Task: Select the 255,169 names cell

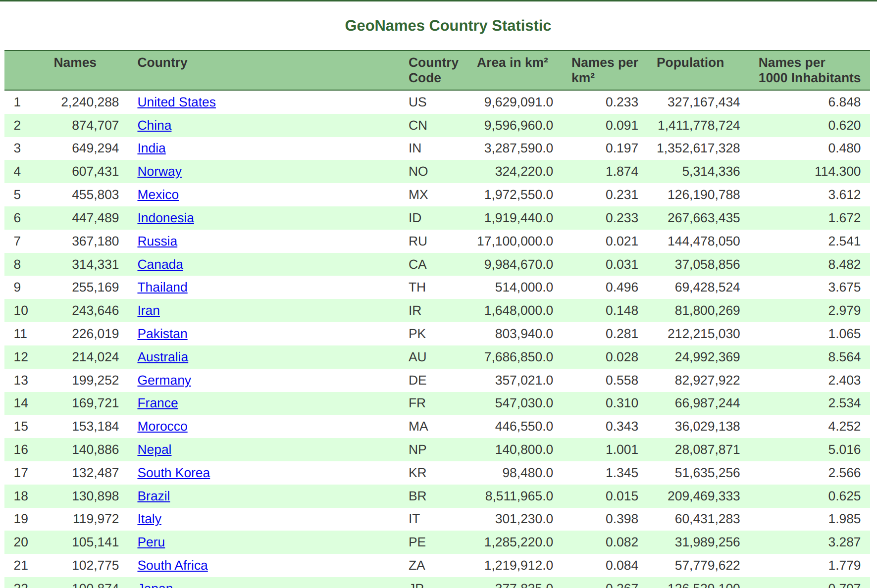Action: click(95, 287)
